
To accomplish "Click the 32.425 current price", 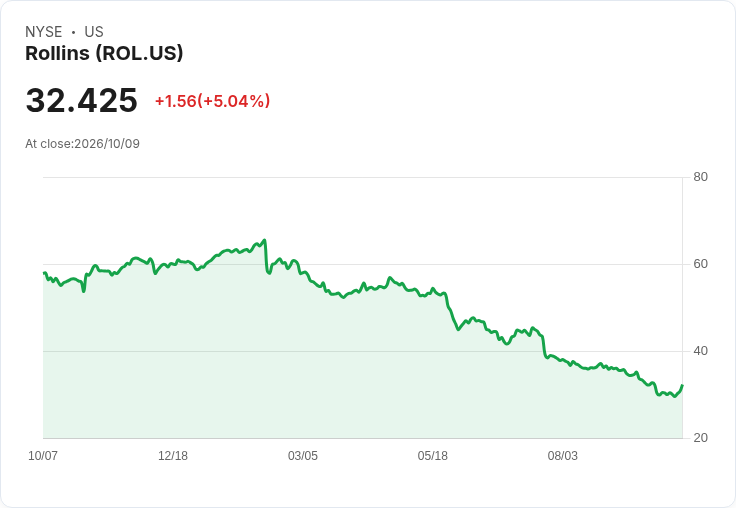I will pyautogui.click(x=81, y=100).
